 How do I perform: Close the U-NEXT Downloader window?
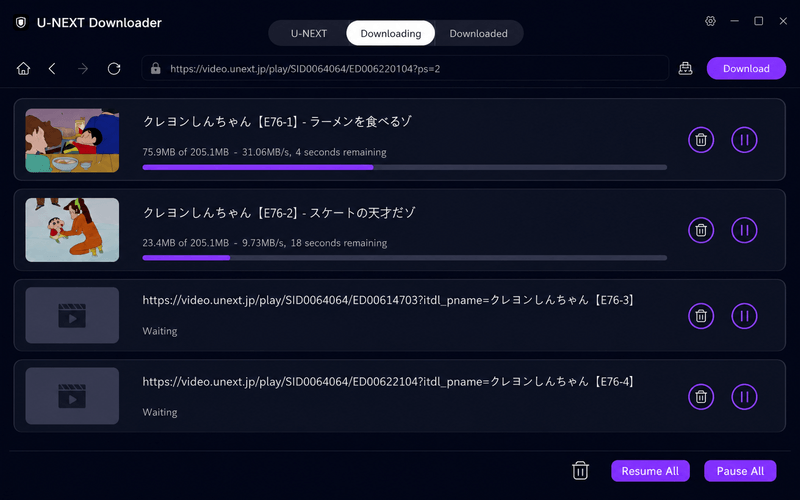(783, 21)
